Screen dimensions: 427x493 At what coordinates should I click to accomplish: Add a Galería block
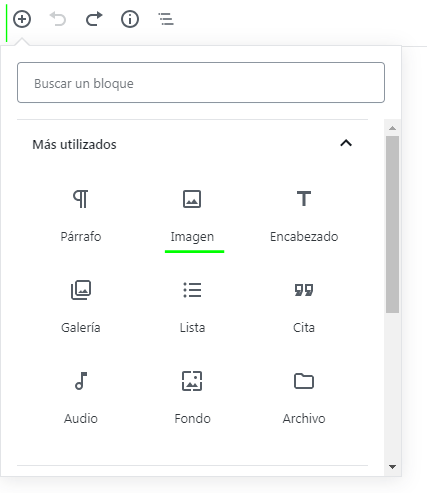point(81,306)
